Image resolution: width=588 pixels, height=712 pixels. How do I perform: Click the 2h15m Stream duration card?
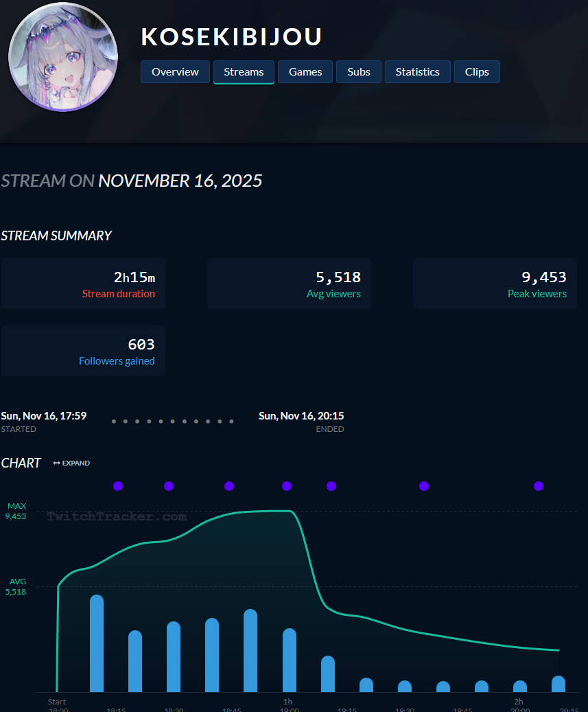(83, 284)
